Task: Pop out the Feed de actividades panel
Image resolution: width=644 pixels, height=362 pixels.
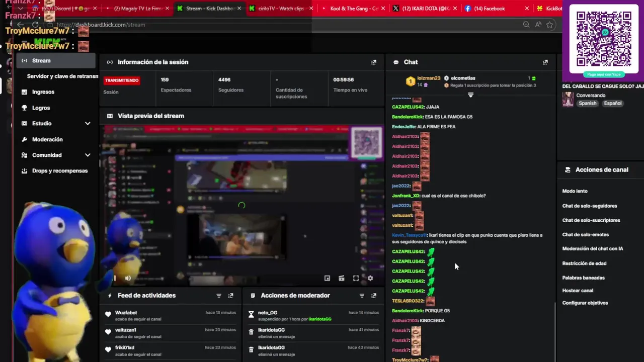Action: pyautogui.click(x=231, y=296)
